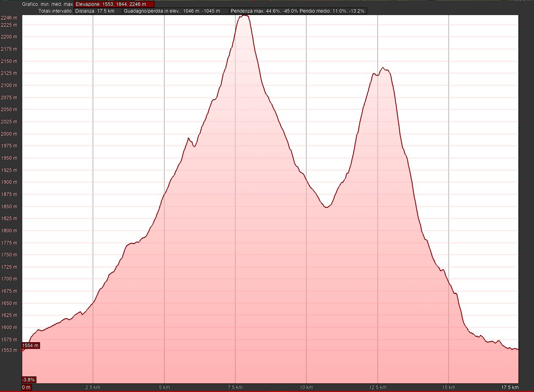This screenshot has width=534, height=392.
Task: Select the Distanza 17.5 km field
Action: (x=98, y=11)
